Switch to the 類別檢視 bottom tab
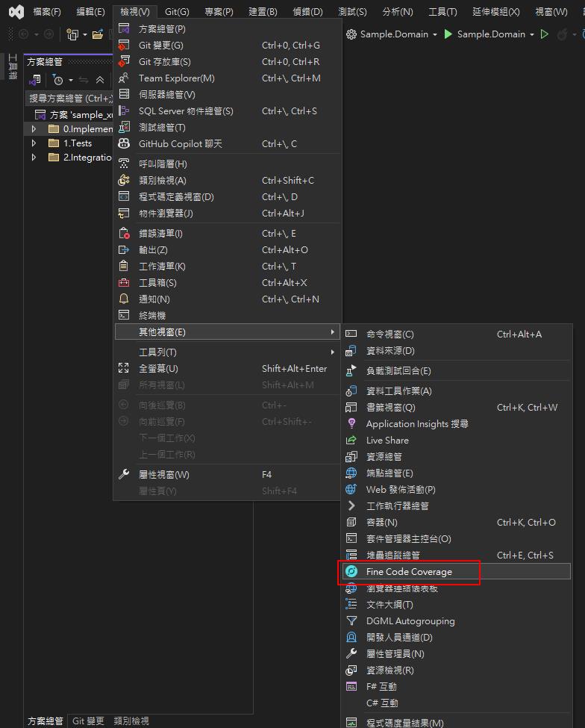Screen dimensions: 585x728 click(x=131, y=721)
